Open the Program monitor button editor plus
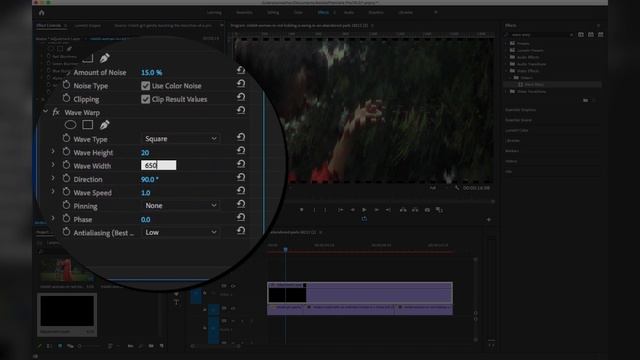640x360 pixels. pos(489,220)
